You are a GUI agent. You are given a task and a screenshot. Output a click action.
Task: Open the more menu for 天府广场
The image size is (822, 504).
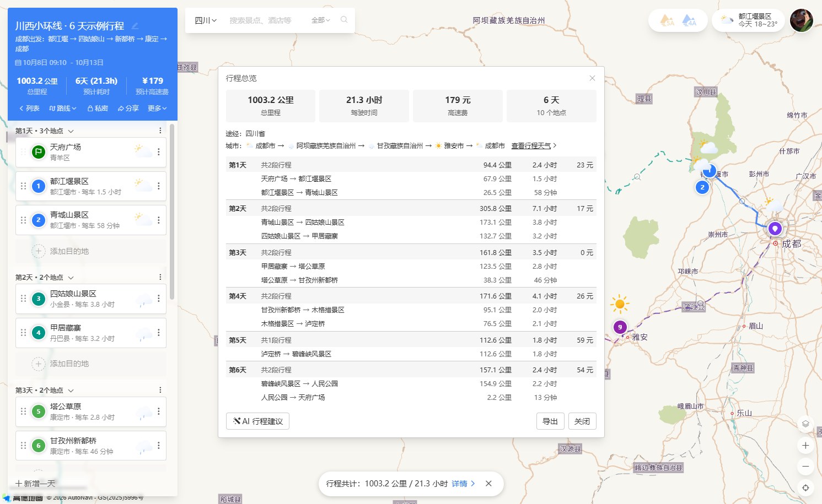159,152
